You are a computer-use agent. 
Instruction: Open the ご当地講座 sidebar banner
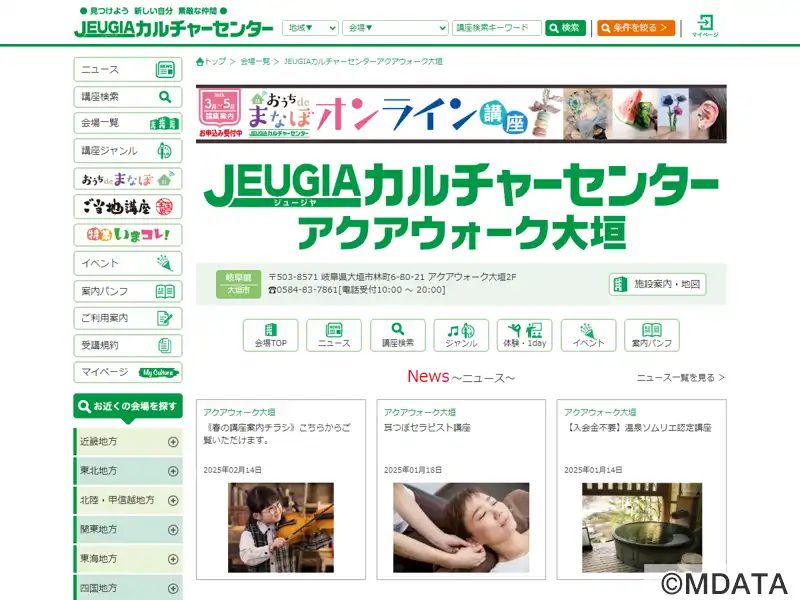128,207
